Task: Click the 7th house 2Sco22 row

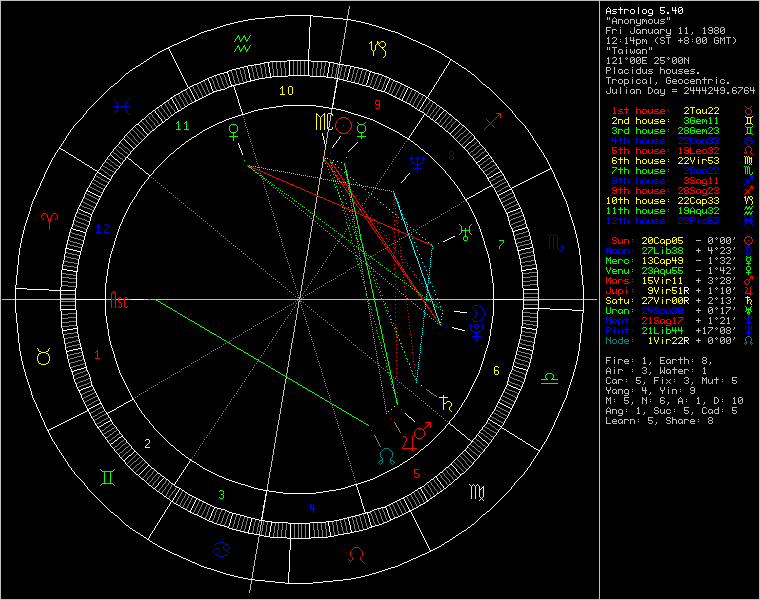Action: pos(680,171)
